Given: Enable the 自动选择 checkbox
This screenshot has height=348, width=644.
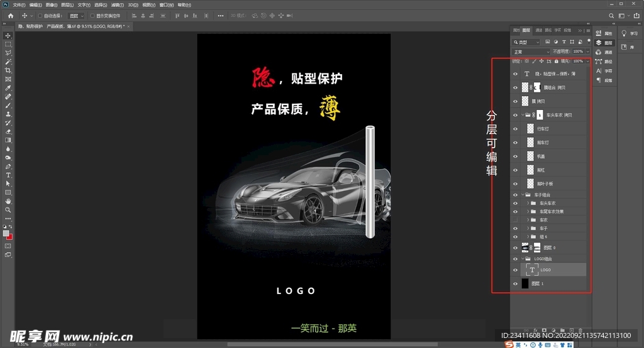Looking at the screenshot, I should pyautogui.click(x=40, y=16).
